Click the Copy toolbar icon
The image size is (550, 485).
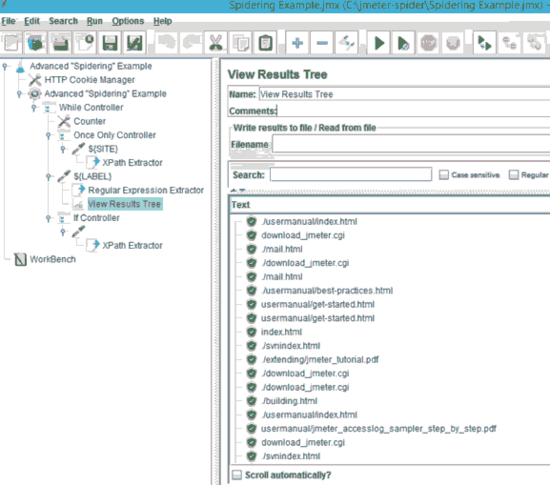point(241,43)
